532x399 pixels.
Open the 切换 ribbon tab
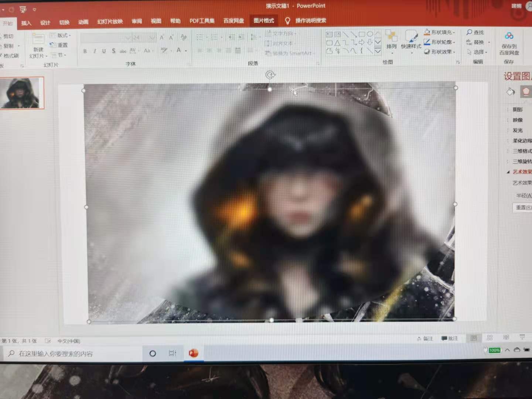pos(64,22)
